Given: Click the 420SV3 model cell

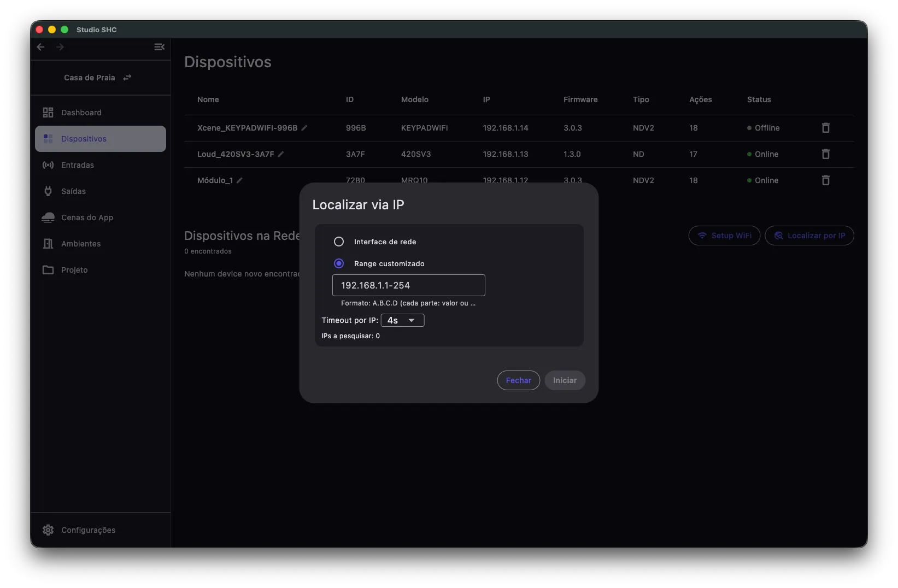Looking at the screenshot, I should [x=416, y=154].
